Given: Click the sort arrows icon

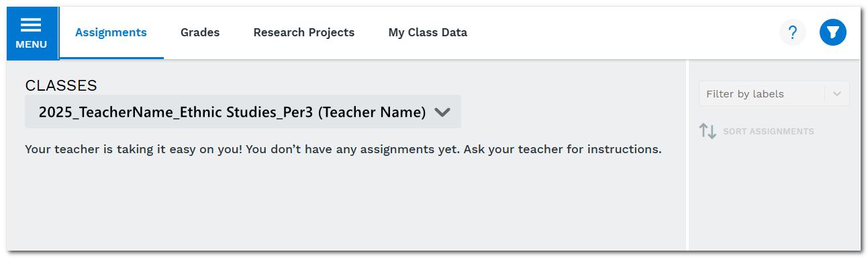Looking at the screenshot, I should [x=708, y=131].
